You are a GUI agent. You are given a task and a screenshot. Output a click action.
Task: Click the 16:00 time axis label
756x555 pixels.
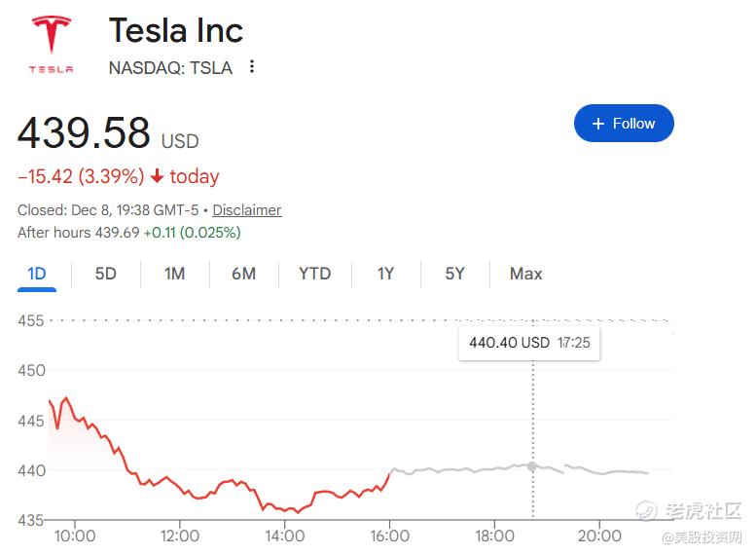click(389, 536)
